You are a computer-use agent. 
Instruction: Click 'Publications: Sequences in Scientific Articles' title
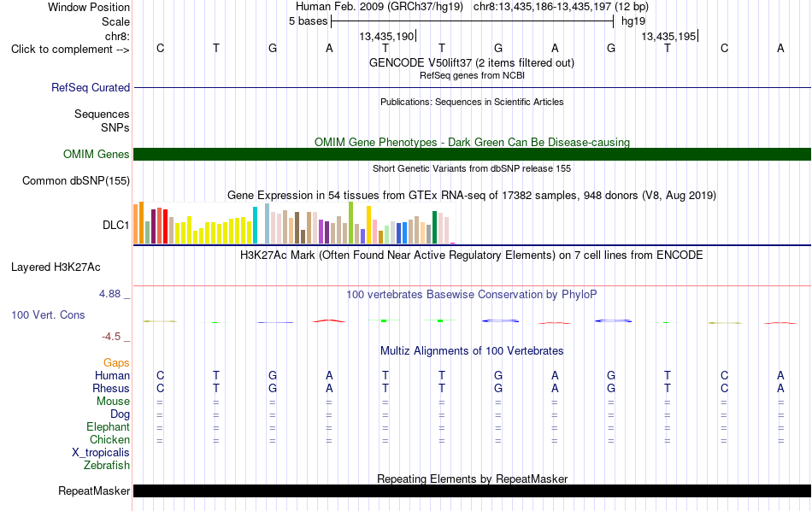click(x=472, y=102)
